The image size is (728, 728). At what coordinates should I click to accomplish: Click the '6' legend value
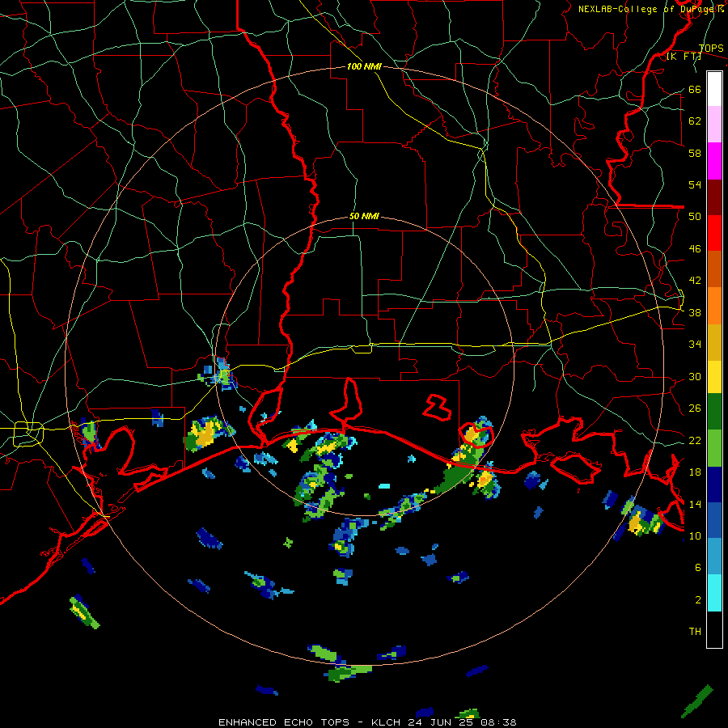tap(698, 568)
